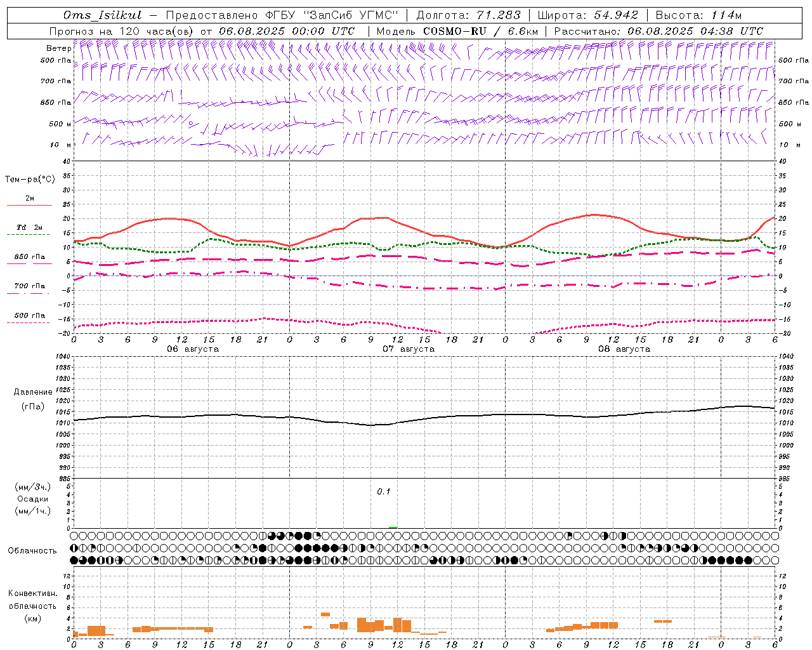Click the (км) unit under convective cloudiness

(33, 618)
